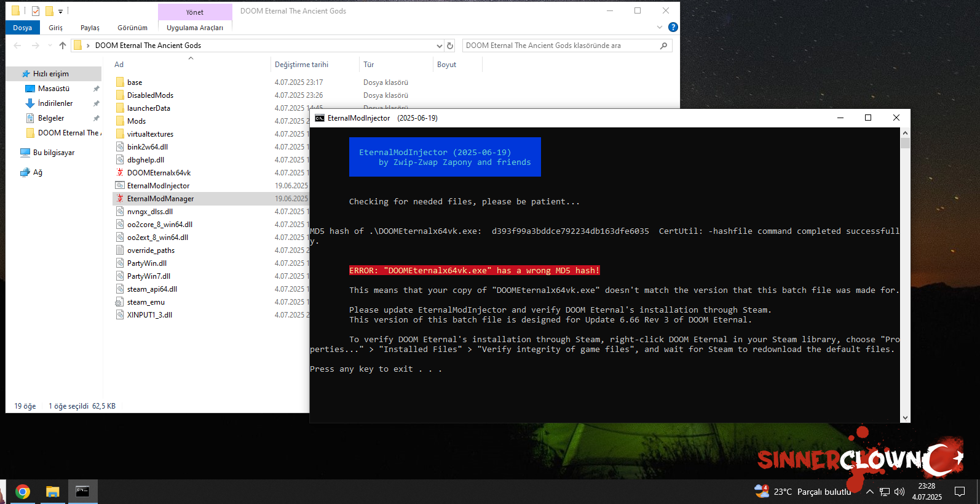
Task: Open the Paylaş ribbon tab
Action: click(90, 28)
